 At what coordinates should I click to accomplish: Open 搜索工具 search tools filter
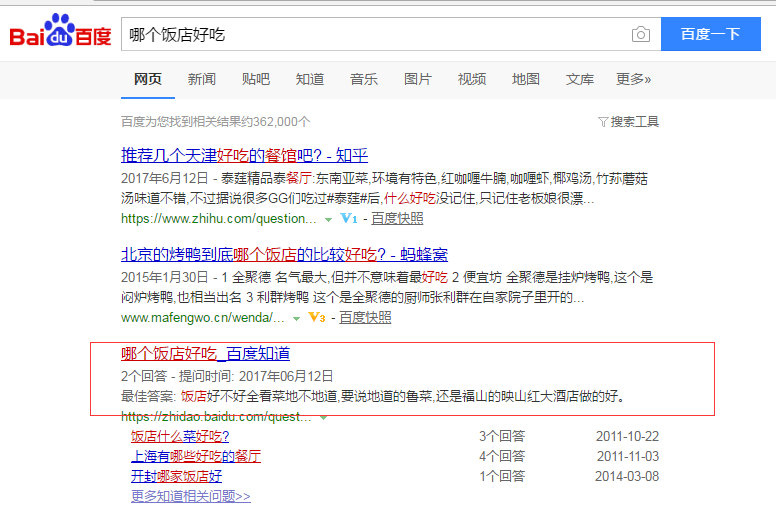(x=628, y=122)
